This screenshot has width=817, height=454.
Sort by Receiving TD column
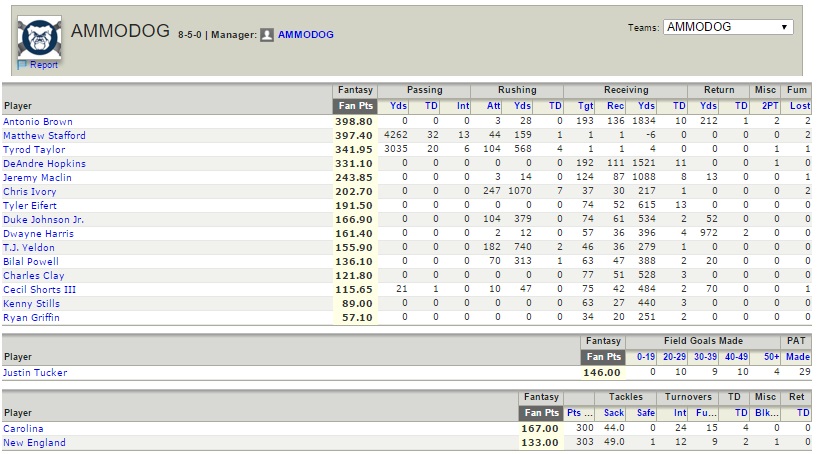[x=679, y=106]
